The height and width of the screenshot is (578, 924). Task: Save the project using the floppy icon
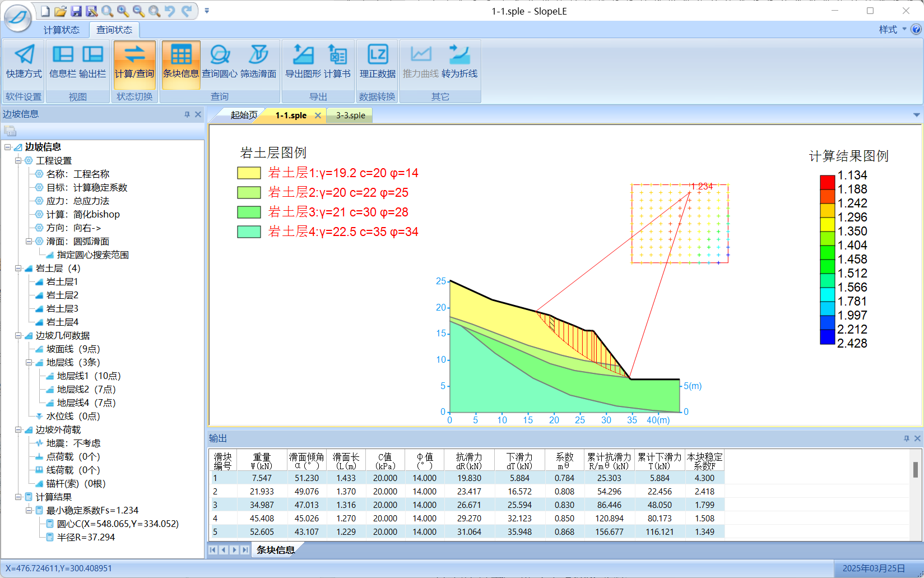tap(76, 11)
